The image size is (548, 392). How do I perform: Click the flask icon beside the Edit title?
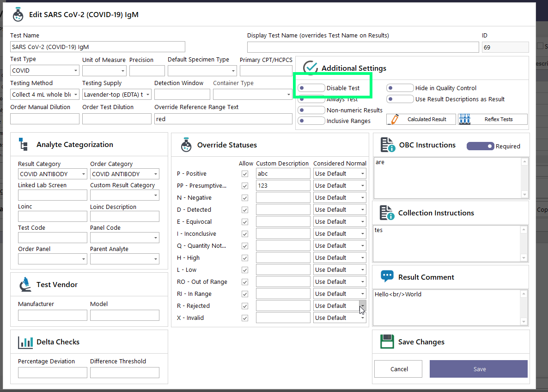[x=18, y=15]
